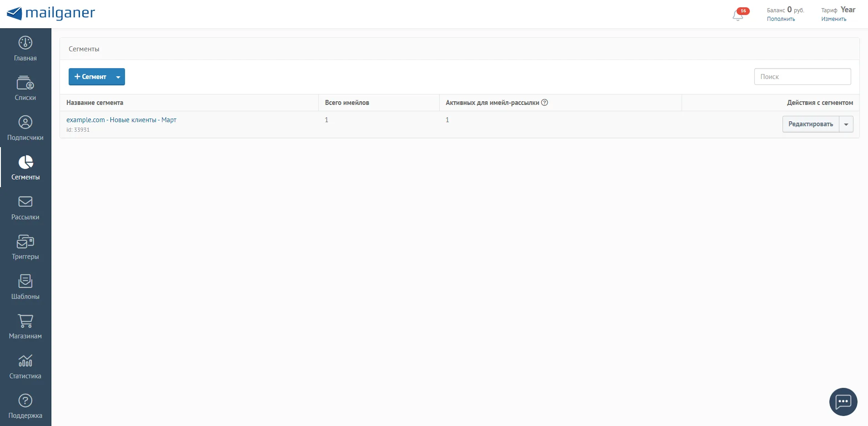Viewport: 868px width, 426px height.
Task: Open Поддержка help icon
Action: click(25, 401)
